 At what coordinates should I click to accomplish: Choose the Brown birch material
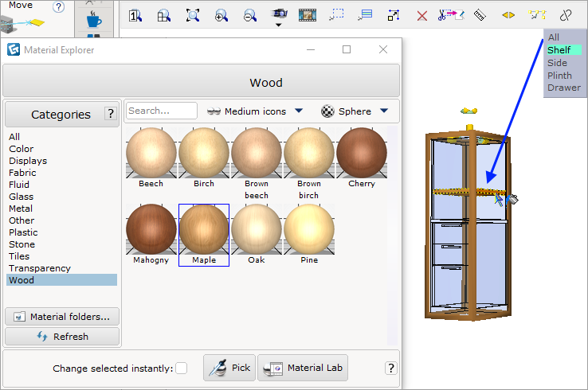pyautogui.click(x=309, y=163)
